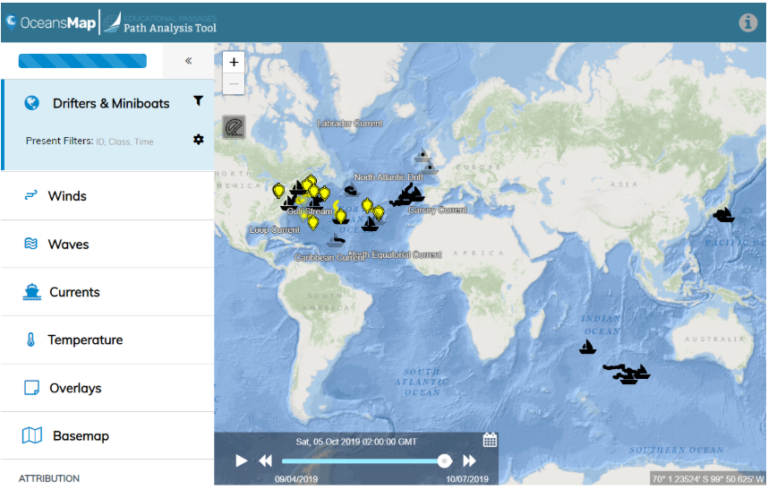Open the Present Filters gear settings
768x490 pixels.
point(198,140)
